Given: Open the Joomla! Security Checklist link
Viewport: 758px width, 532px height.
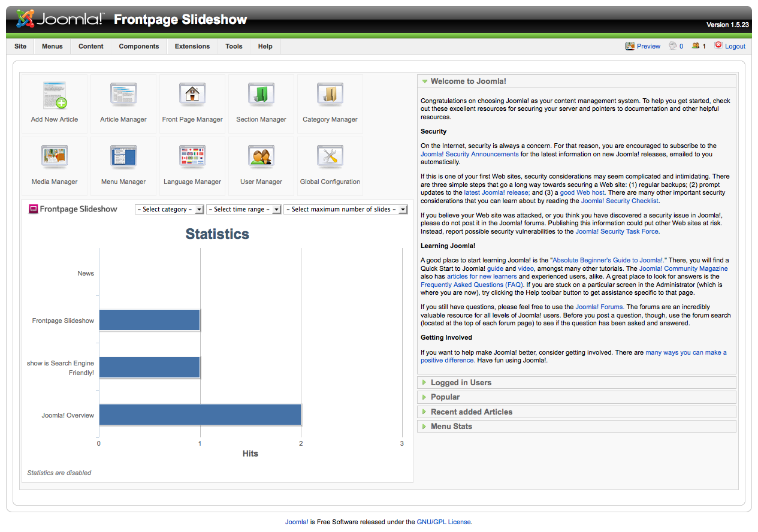Looking at the screenshot, I should coord(620,201).
